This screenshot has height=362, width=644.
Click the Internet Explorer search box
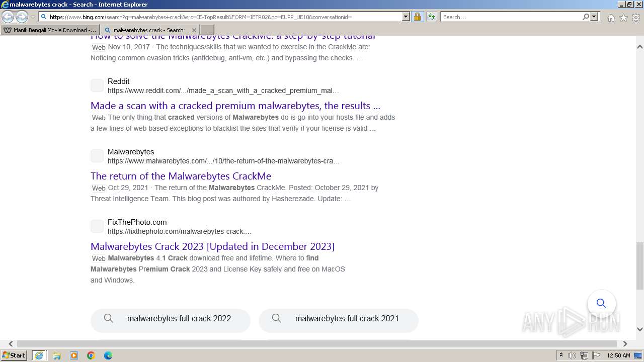point(511,17)
